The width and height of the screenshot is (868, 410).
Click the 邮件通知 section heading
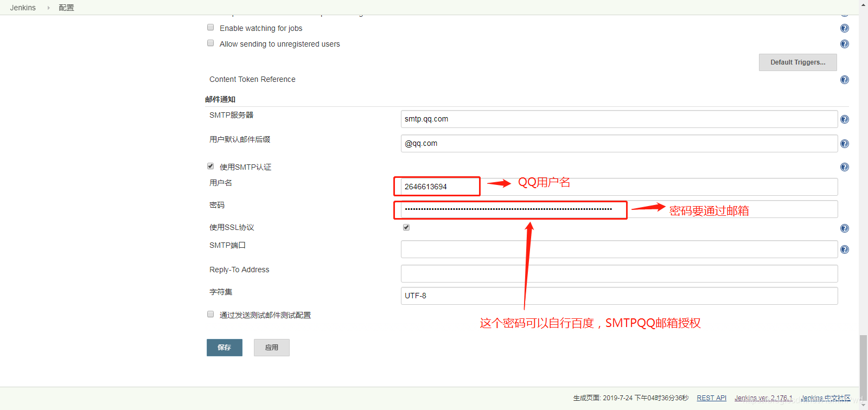[220, 99]
